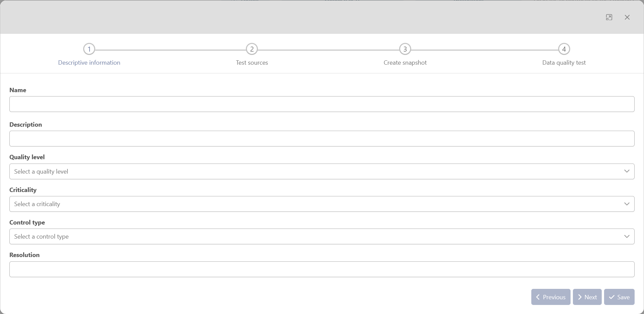Focus the Name input field
The width and height of the screenshot is (644, 314).
point(322,104)
